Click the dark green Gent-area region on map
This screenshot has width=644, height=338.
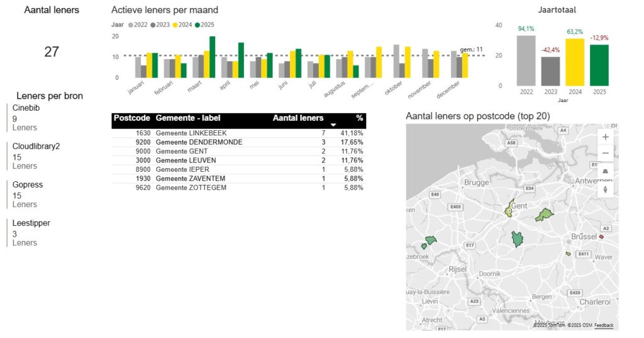pyautogui.click(x=517, y=239)
